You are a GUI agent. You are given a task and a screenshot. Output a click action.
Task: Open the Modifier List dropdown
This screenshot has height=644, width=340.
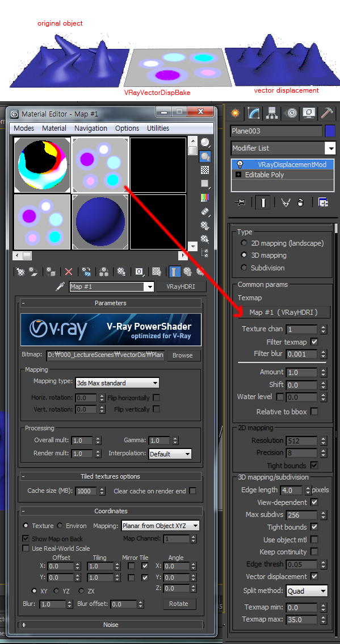point(330,148)
